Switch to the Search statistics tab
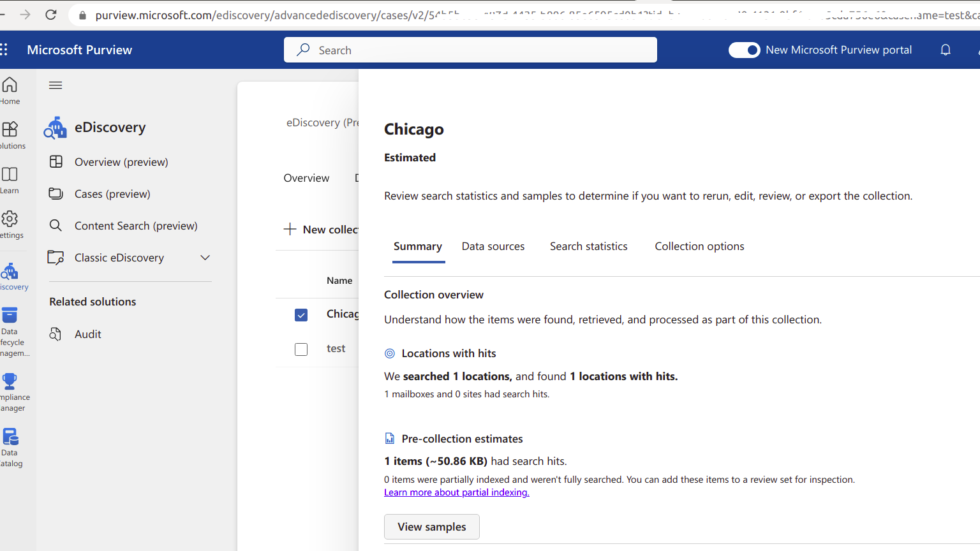980x551 pixels. [589, 246]
